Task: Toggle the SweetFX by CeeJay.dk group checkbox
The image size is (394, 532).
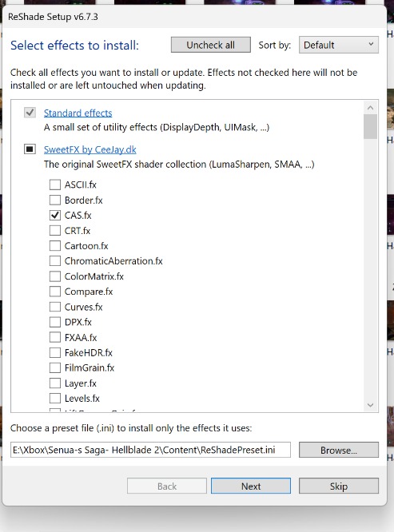Action: (x=30, y=149)
